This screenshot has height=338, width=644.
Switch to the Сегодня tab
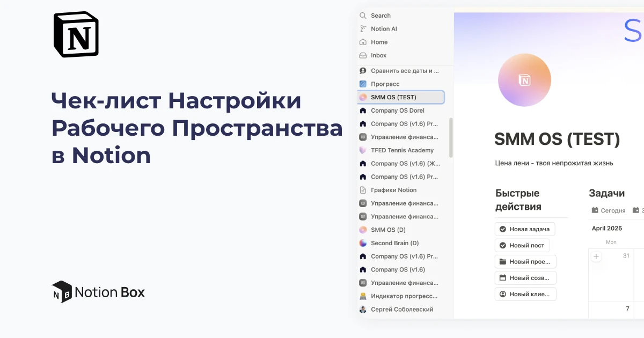608,210
